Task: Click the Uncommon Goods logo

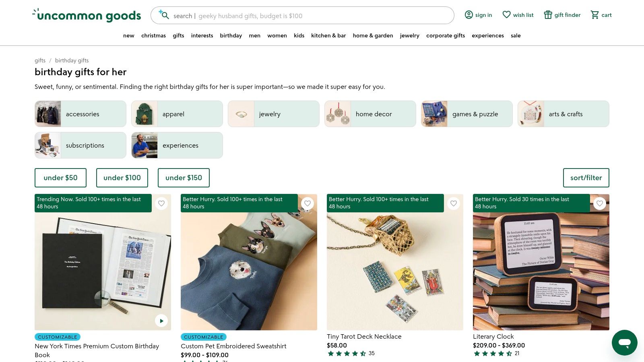Action: (86, 15)
